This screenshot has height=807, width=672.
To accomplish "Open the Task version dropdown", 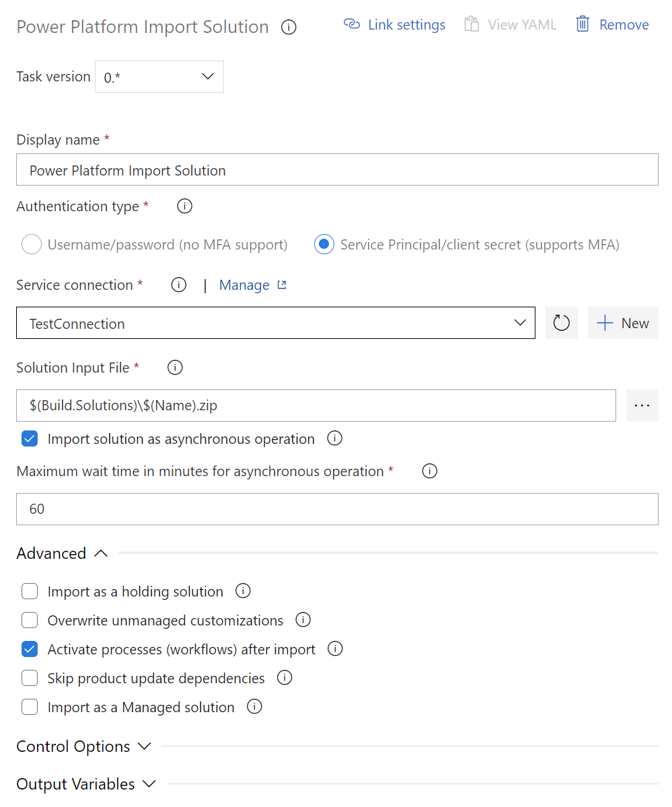I will click(159, 77).
